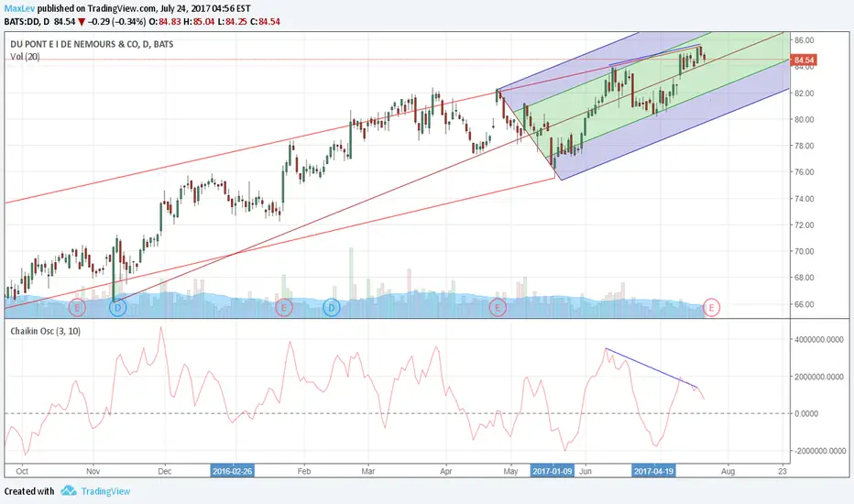Click the TradingView cloud logo icon
The height and width of the screenshot is (504, 854).
(69, 491)
